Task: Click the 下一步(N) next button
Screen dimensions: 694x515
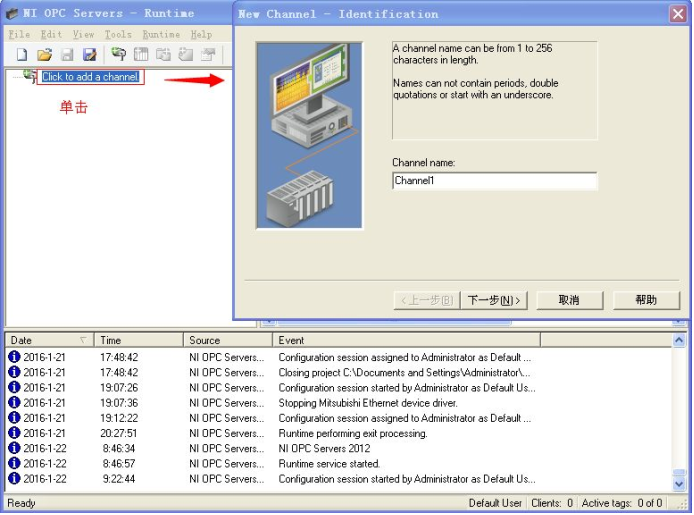Action: tap(494, 300)
